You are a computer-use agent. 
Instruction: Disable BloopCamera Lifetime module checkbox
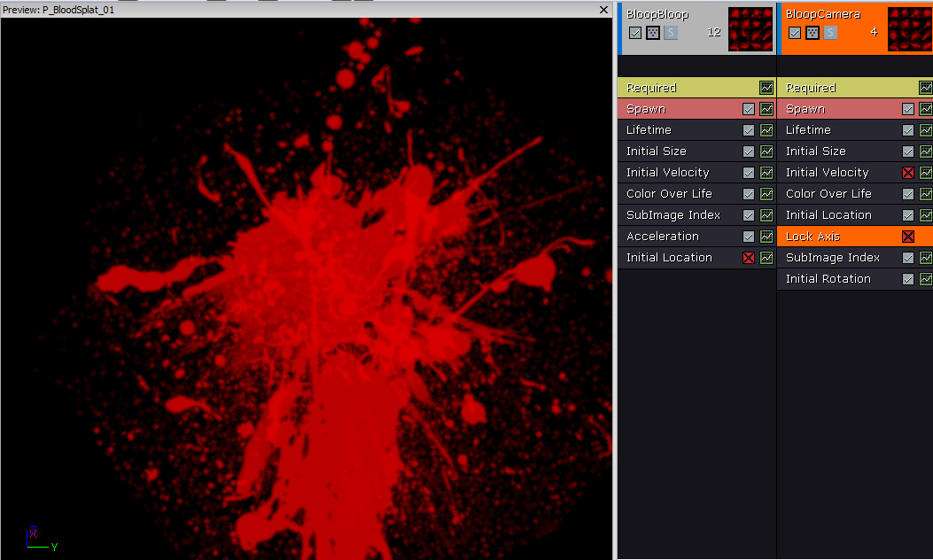908,130
